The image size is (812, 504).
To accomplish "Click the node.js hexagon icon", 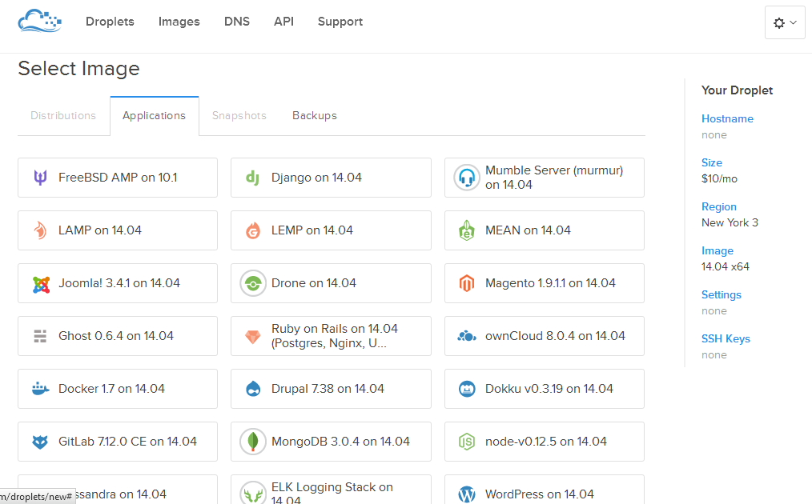I will click(467, 442).
